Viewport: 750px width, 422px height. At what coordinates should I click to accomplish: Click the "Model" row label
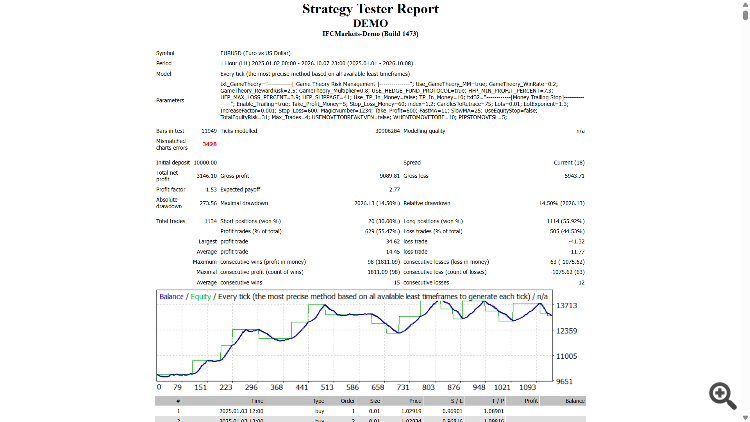[x=164, y=74]
